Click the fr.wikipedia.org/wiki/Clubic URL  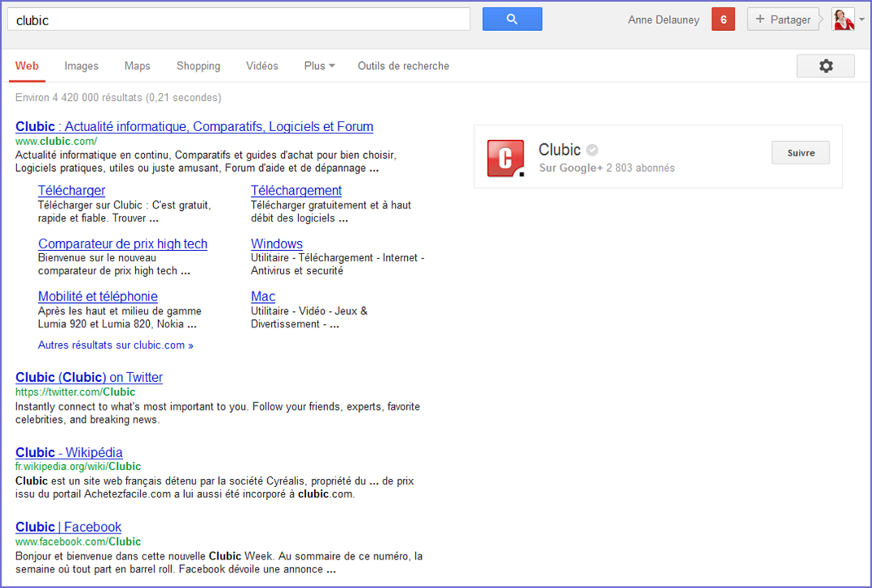[78, 467]
